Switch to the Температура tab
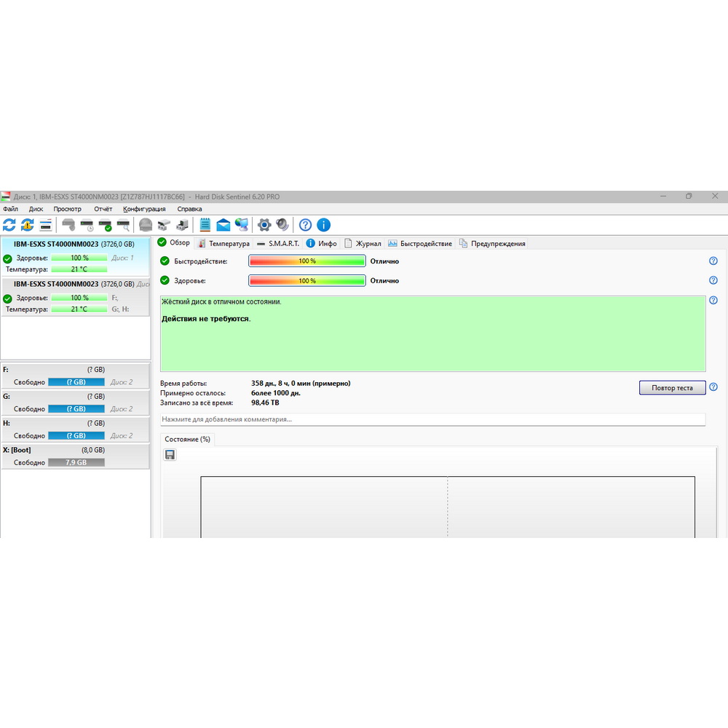This screenshot has width=728, height=728. [x=224, y=243]
